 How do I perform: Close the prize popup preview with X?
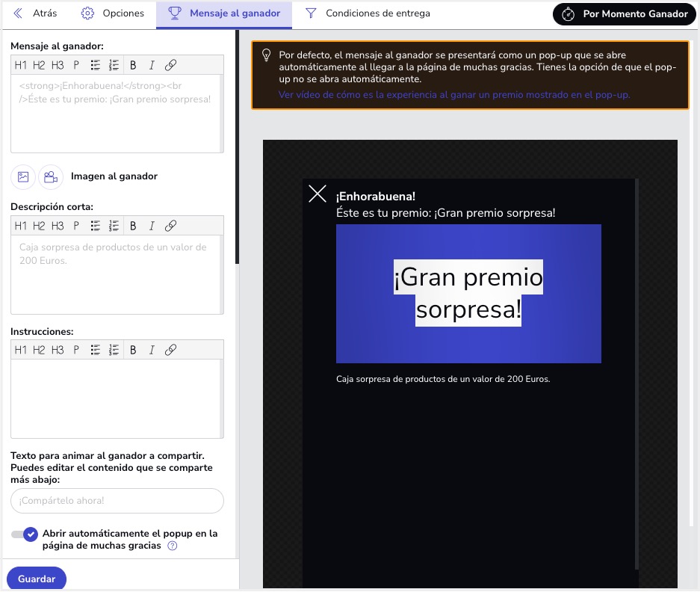(318, 194)
